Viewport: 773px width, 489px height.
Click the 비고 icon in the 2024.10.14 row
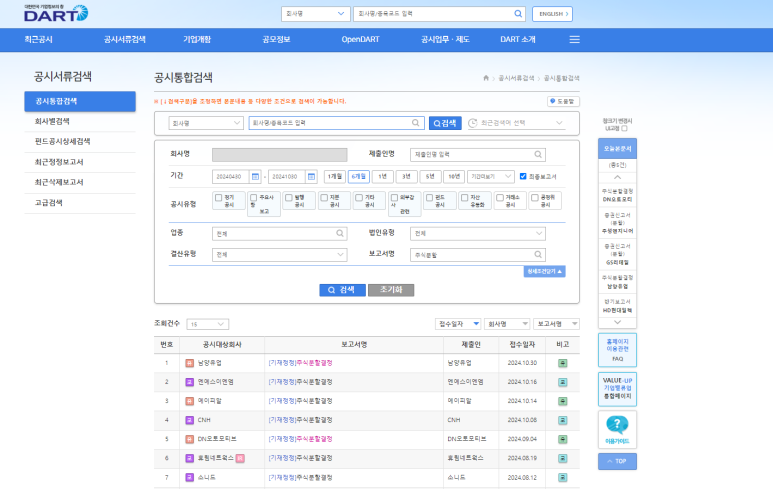pyautogui.click(x=562, y=401)
